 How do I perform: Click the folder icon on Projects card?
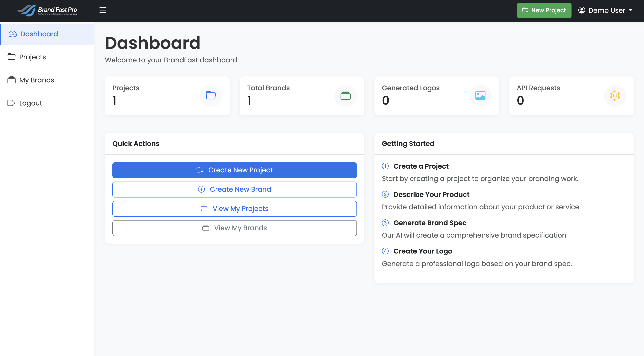[211, 96]
